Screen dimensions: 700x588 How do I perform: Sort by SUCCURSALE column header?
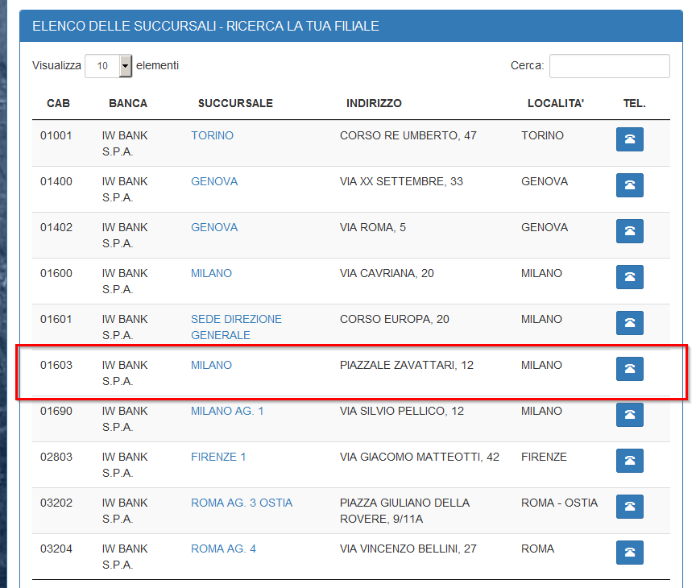(x=235, y=103)
